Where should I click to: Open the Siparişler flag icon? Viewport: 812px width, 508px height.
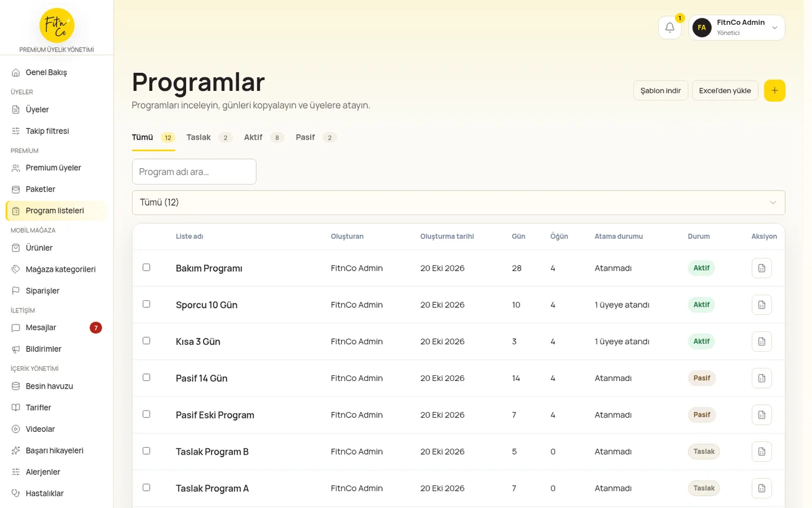pyautogui.click(x=16, y=291)
